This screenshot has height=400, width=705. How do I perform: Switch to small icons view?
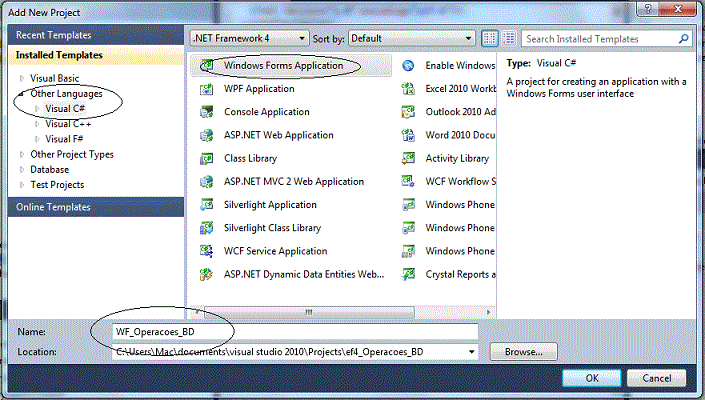click(509, 39)
